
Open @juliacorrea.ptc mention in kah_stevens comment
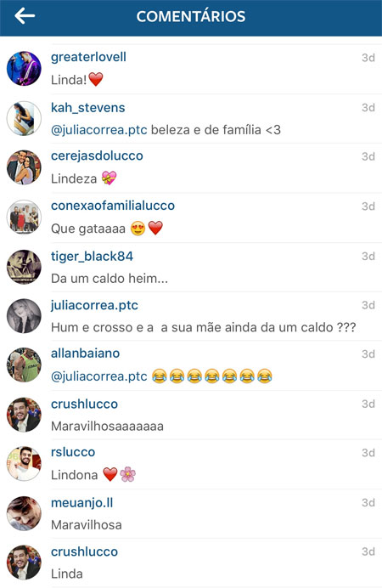coord(98,130)
